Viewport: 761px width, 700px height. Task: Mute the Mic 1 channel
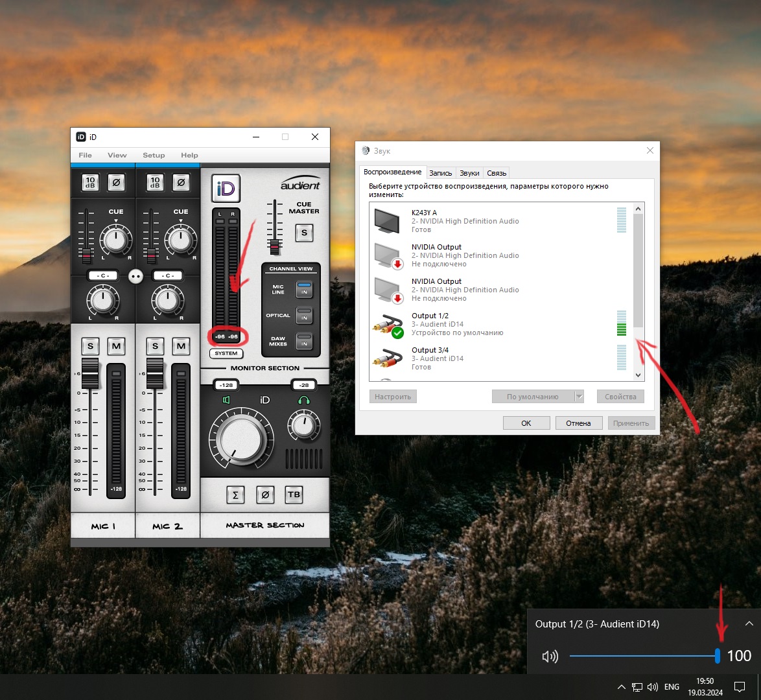(116, 346)
